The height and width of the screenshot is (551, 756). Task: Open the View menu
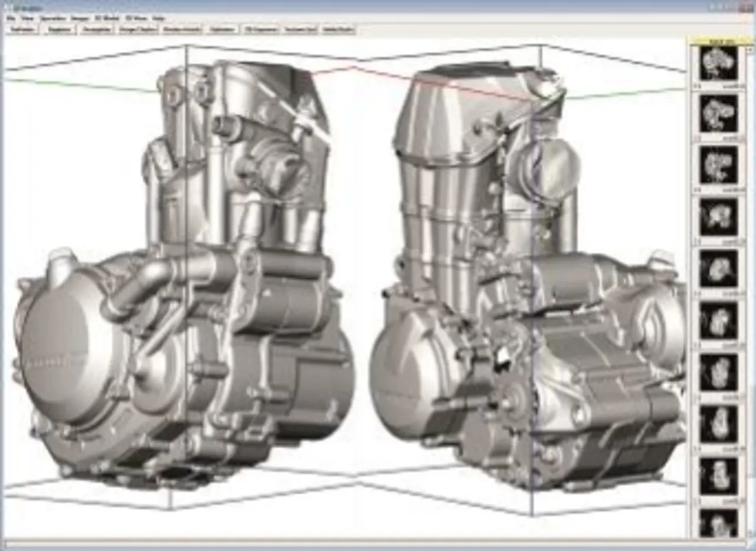27,18
